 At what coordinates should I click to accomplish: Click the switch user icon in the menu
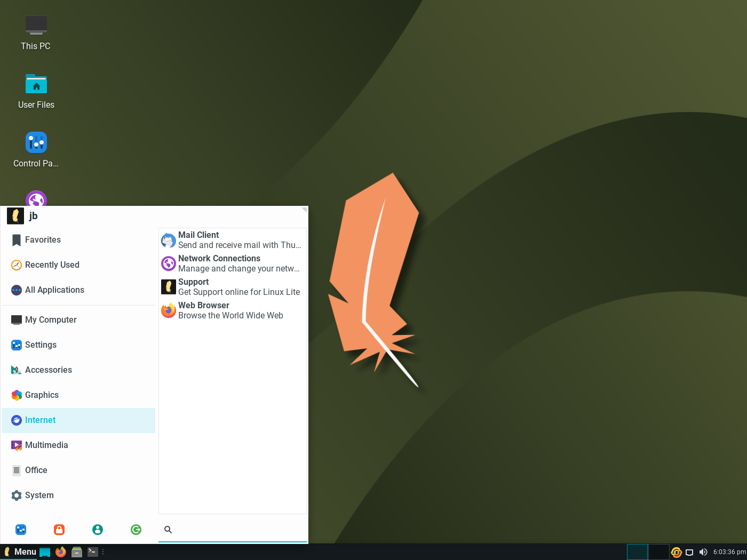98,530
